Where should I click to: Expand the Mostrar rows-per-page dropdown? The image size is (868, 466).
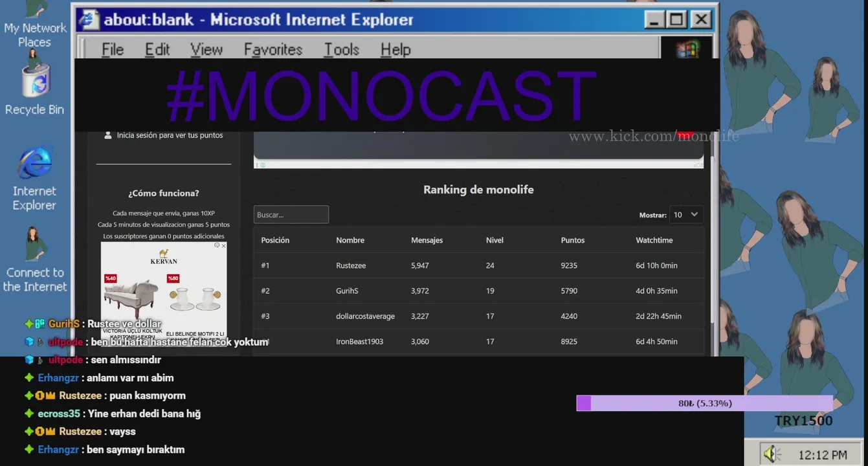tap(685, 215)
